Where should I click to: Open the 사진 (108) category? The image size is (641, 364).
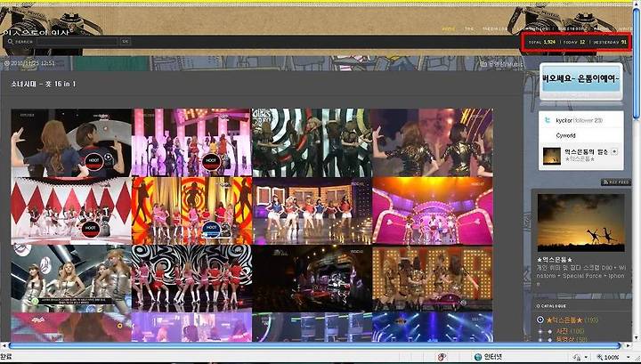coord(570,331)
